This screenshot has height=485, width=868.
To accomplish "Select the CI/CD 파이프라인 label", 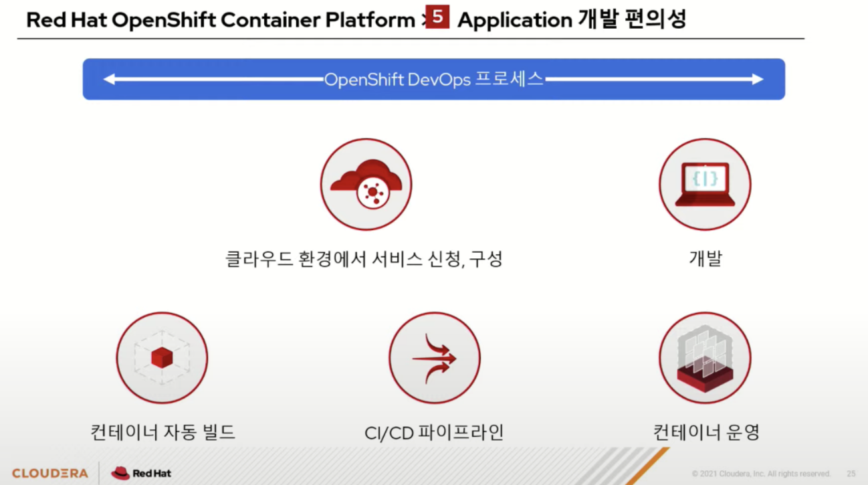I will (434, 432).
